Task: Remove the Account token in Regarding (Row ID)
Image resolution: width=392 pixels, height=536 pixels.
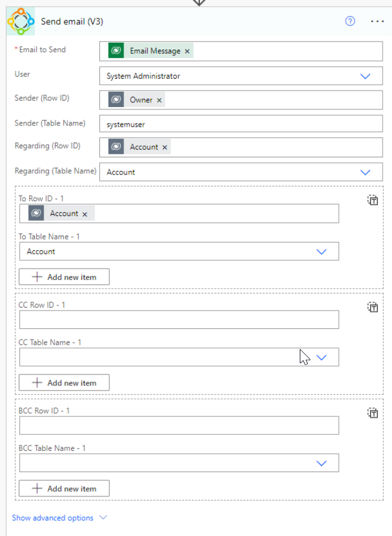Action: [x=165, y=147]
